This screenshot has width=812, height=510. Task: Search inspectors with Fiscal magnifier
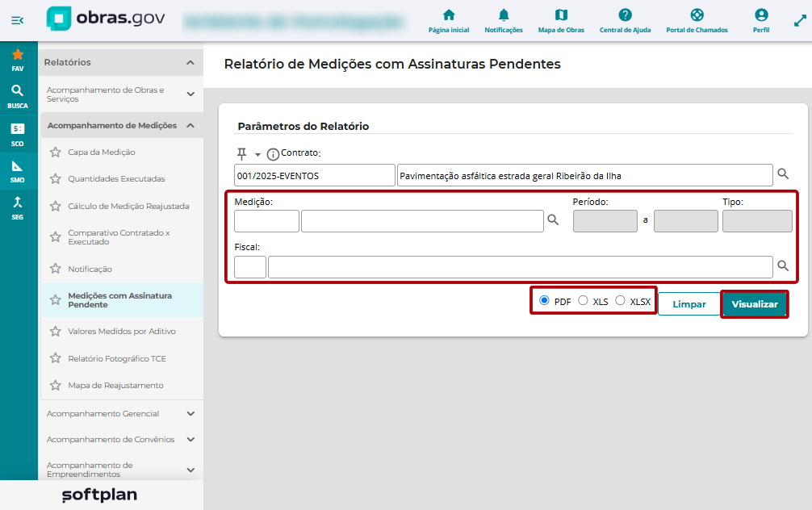click(x=783, y=265)
